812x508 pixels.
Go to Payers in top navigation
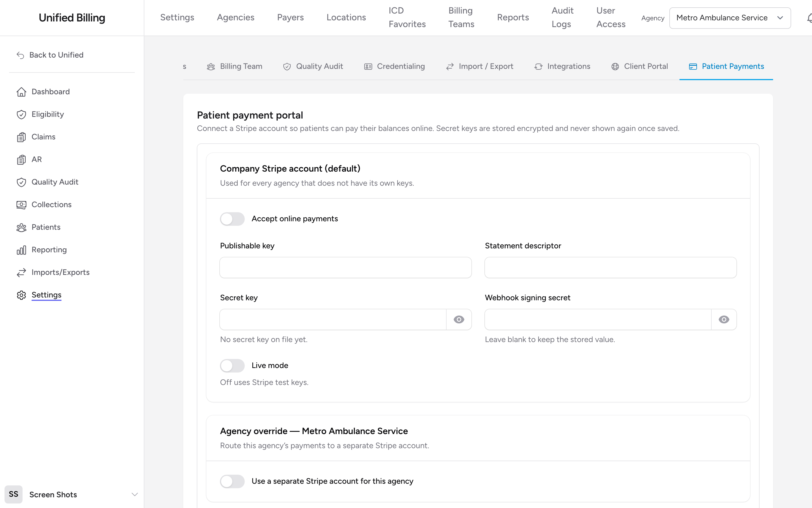pos(290,17)
